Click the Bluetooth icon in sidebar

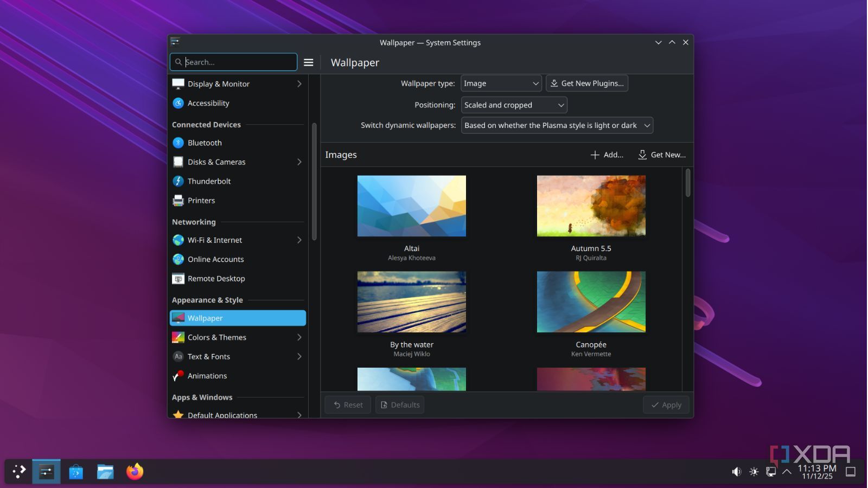[178, 143]
